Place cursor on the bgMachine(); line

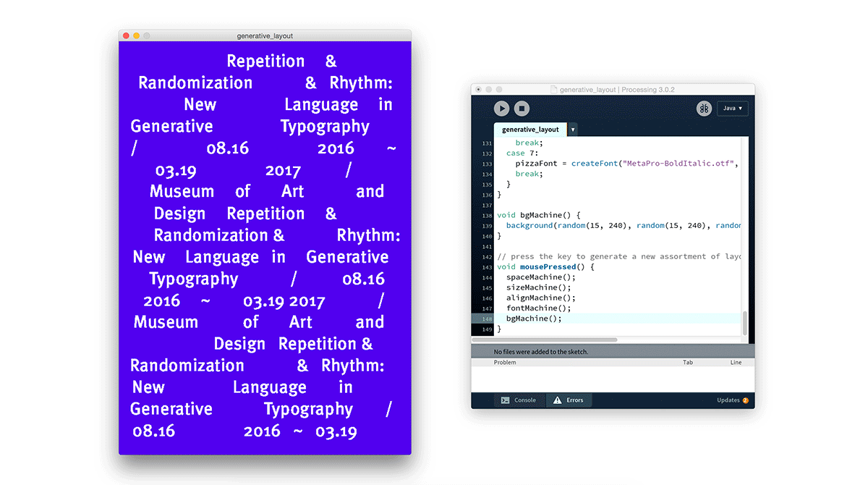[x=534, y=319]
